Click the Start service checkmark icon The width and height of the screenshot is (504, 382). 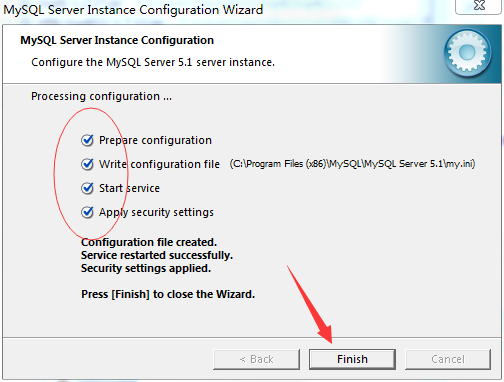[x=87, y=188]
